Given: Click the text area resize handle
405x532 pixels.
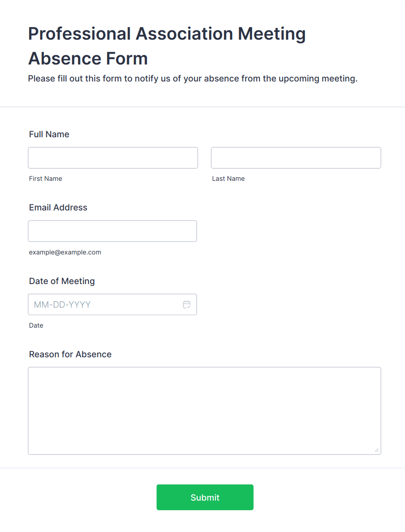Looking at the screenshot, I should point(377,450).
